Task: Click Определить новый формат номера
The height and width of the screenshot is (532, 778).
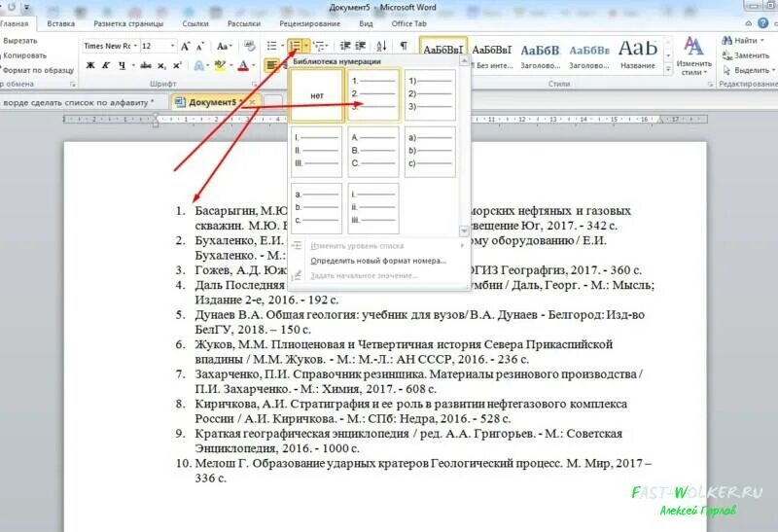Action: [377, 261]
